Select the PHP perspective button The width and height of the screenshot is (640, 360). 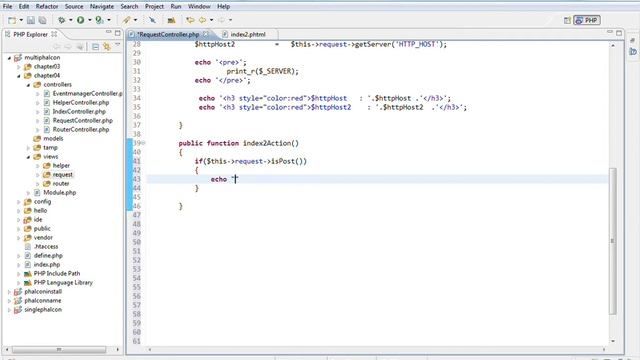tap(587, 20)
